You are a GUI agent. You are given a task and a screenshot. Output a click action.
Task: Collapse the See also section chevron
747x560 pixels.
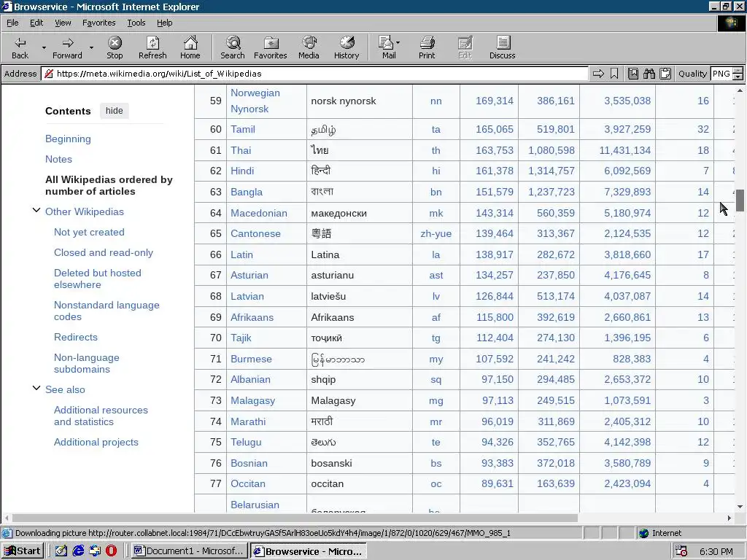36,389
